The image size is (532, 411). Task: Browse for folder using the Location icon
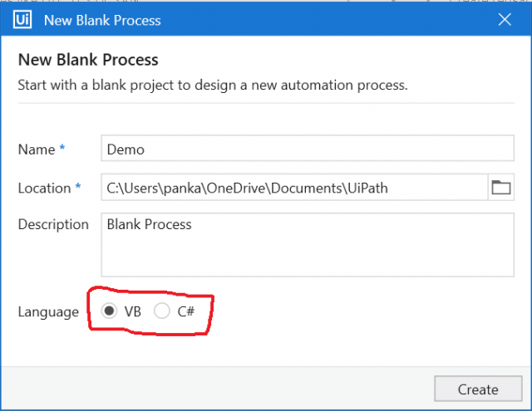point(500,188)
